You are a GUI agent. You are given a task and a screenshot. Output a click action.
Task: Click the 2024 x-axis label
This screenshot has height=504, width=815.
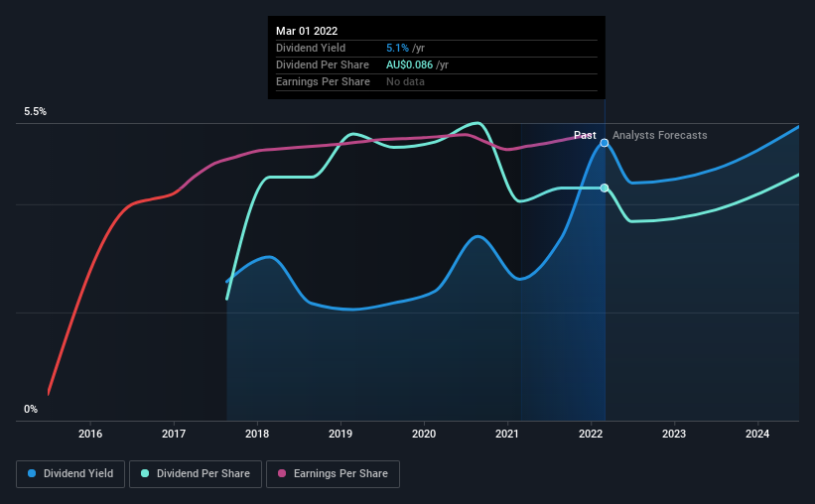click(757, 434)
